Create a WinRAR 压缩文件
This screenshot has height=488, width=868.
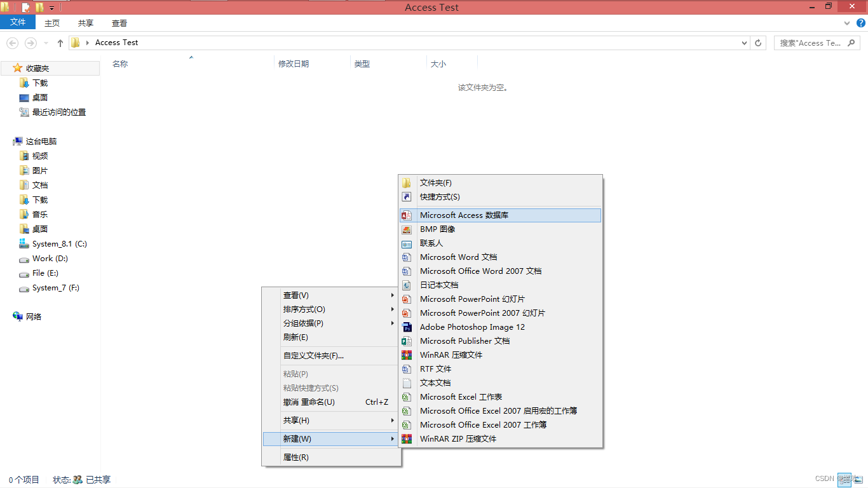click(500, 355)
